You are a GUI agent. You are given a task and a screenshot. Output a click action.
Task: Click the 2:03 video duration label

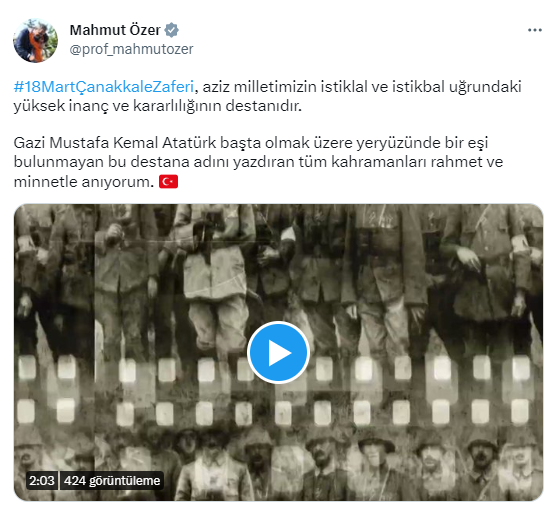42,480
